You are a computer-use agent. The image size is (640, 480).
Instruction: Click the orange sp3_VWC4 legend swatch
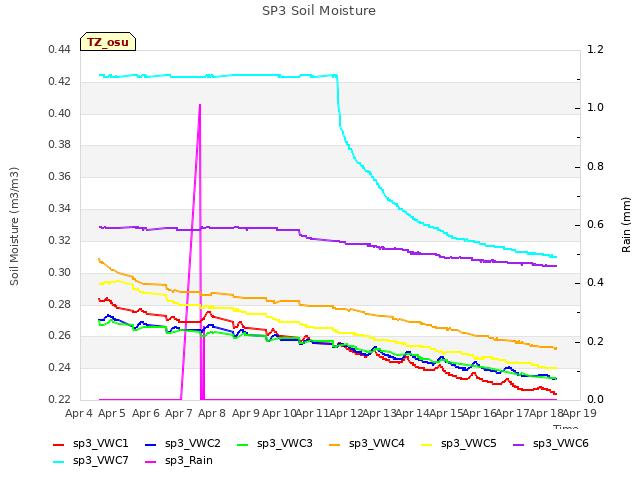point(335,444)
